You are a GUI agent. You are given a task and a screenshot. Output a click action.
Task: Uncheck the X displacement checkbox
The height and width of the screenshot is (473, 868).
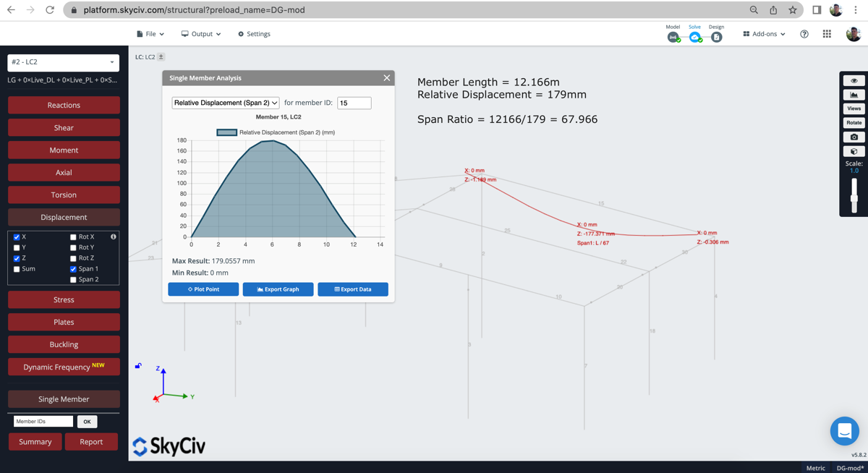[17, 237]
